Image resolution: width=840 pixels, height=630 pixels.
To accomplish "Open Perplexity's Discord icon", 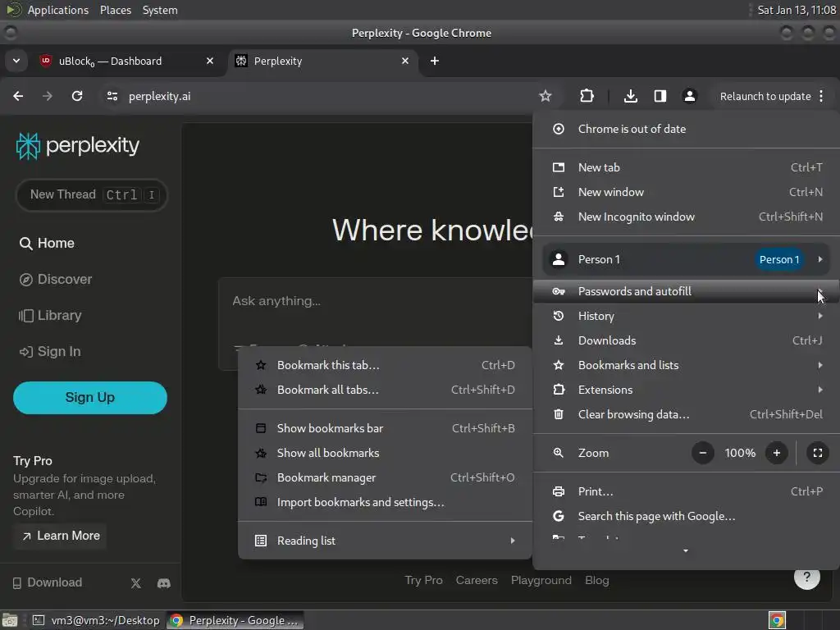I will tap(164, 583).
